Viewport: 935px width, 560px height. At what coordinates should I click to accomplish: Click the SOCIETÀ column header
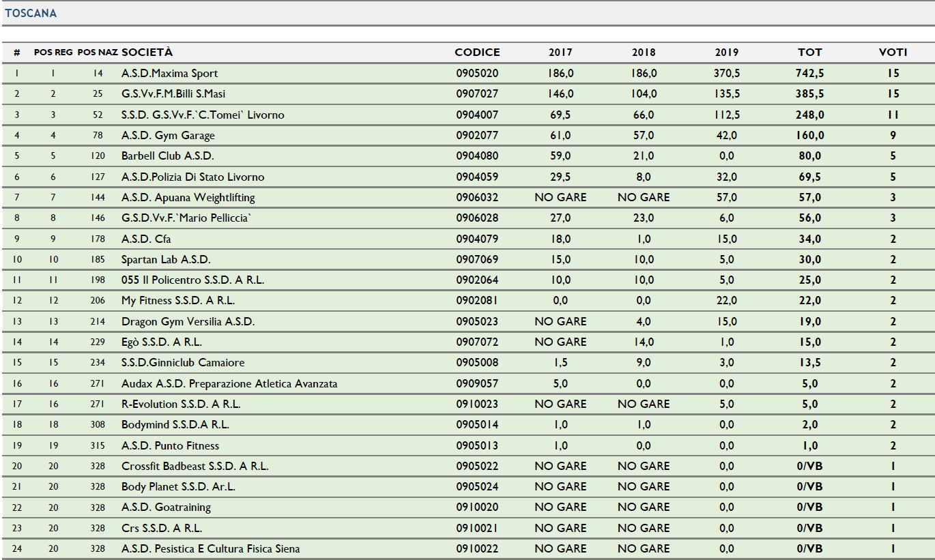click(147, 52)
